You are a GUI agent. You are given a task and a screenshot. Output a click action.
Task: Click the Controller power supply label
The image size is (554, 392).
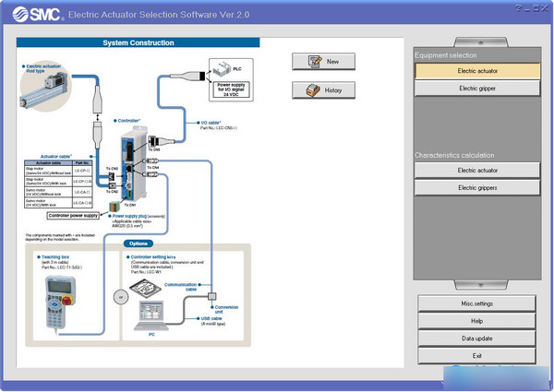73,215
